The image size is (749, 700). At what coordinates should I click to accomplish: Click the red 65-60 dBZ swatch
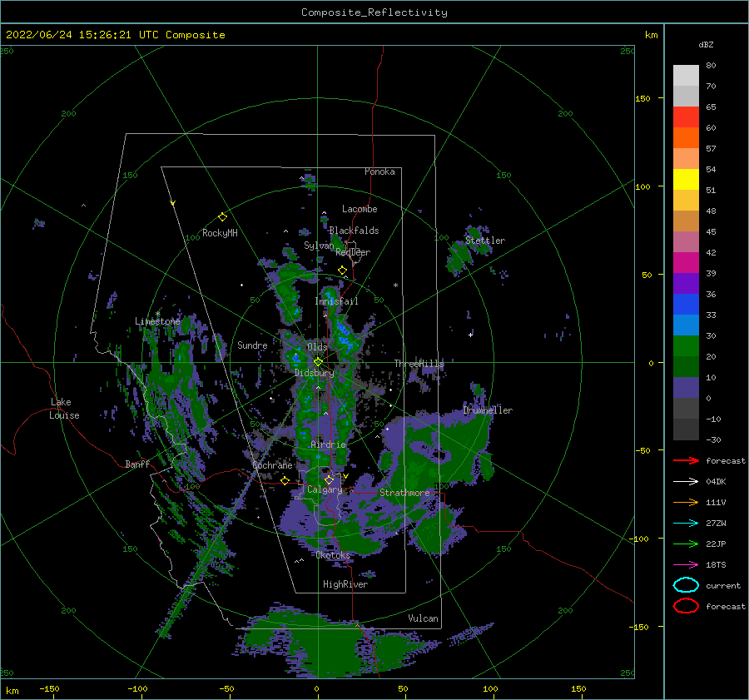tap(686, 117)
